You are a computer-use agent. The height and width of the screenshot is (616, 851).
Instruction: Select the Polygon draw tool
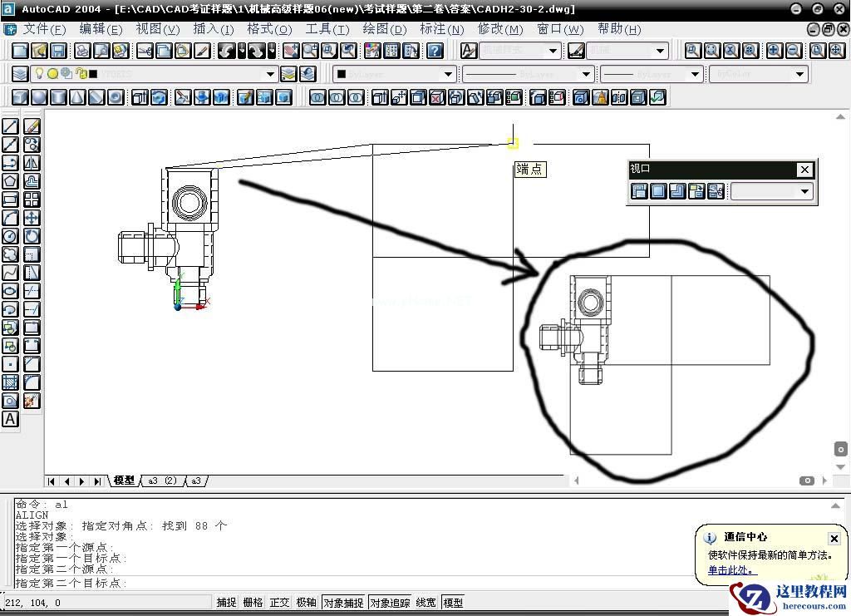pyautogui.click(x=10, y=180)
